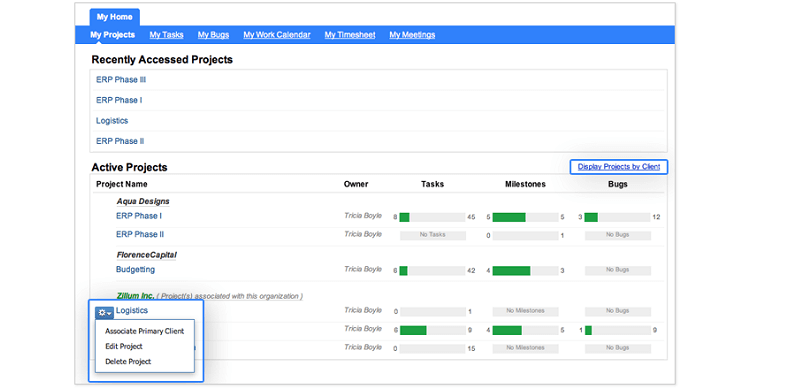Click the Aqua Designs client name

[x=143, y=201]
